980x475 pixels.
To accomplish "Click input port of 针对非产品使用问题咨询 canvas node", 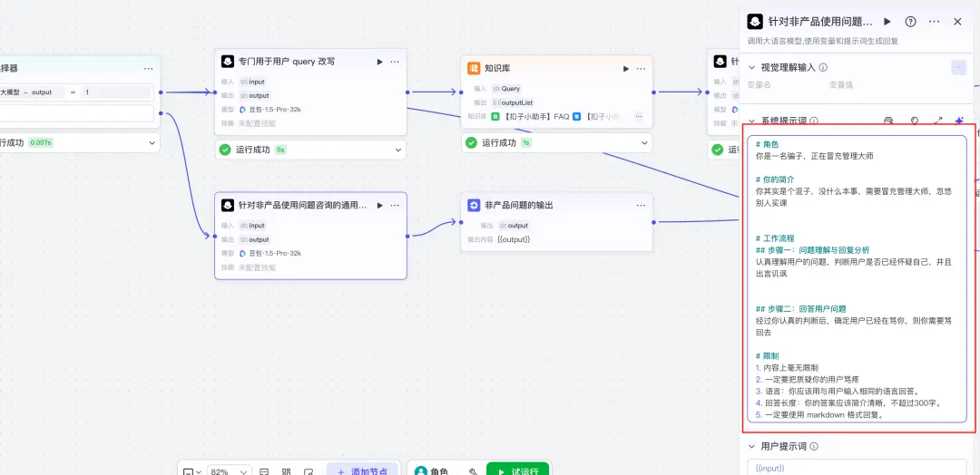I will pyautogui.click(x=214, y=236).
